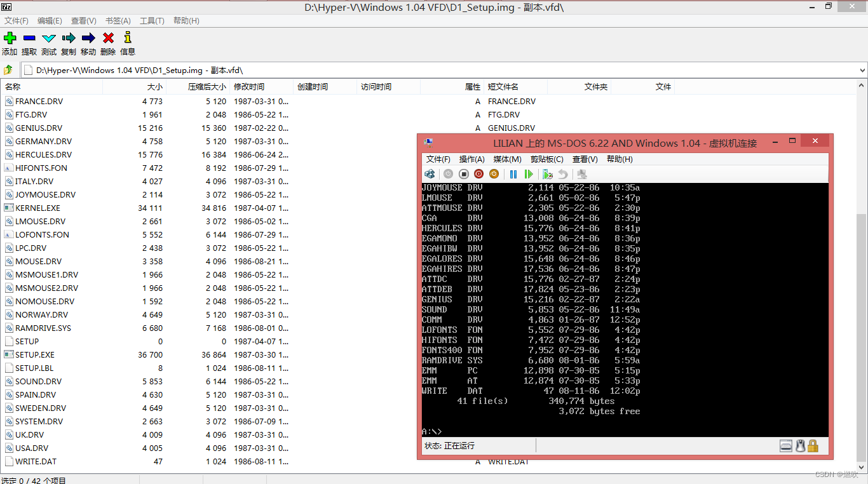Click the KERNEL.EXE file icon
Screen dimensions: 868x484
pos(9,208)
